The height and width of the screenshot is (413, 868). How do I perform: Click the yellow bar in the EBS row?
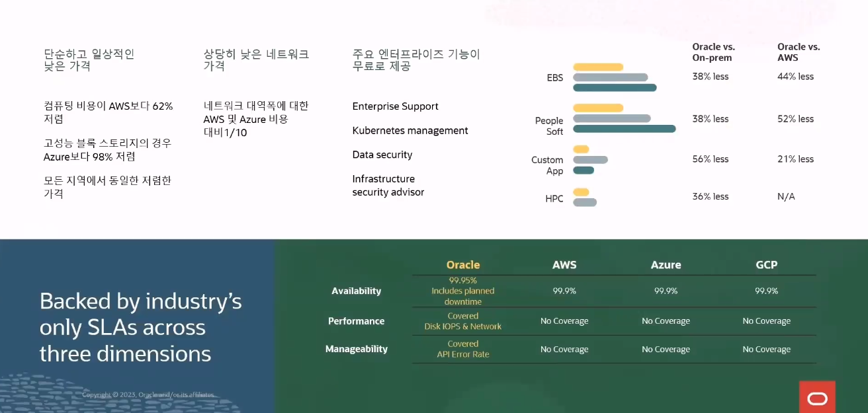coord(598,67)
